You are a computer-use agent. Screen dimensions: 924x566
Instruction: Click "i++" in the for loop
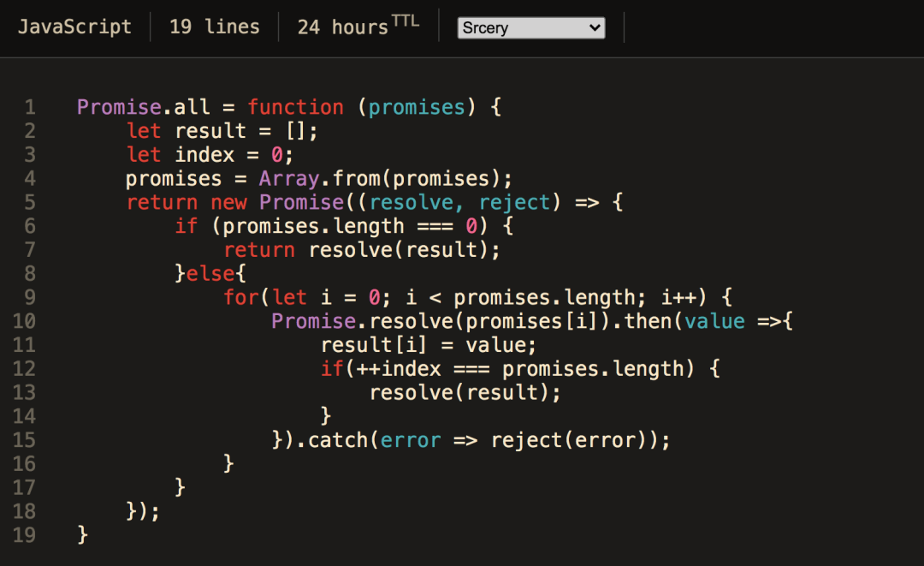678,297
